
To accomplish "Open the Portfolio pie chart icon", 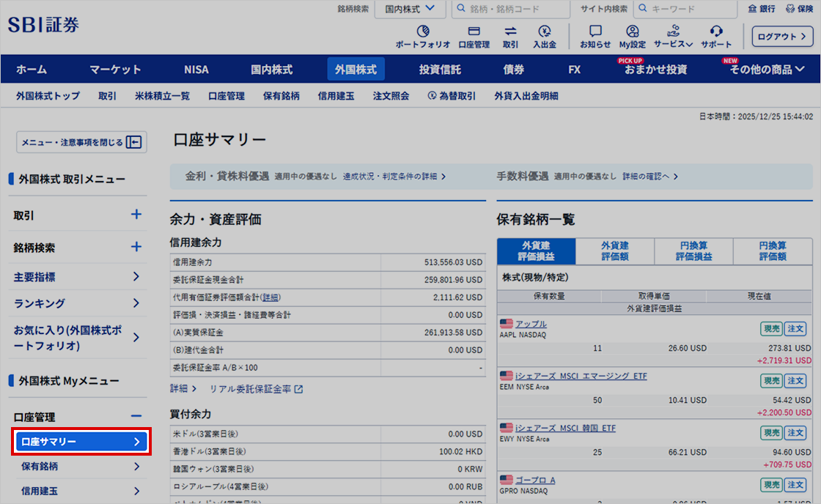I will point(423,31).
